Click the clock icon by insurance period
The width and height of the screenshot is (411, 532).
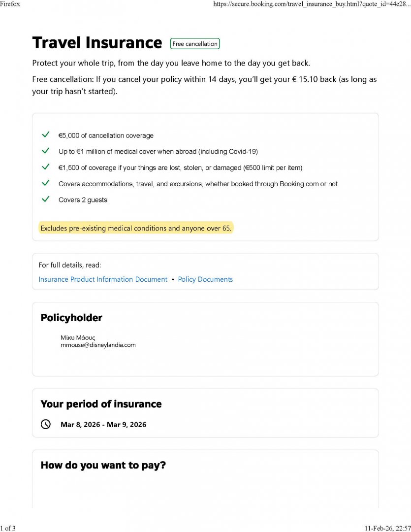click(x=46, y=424)
